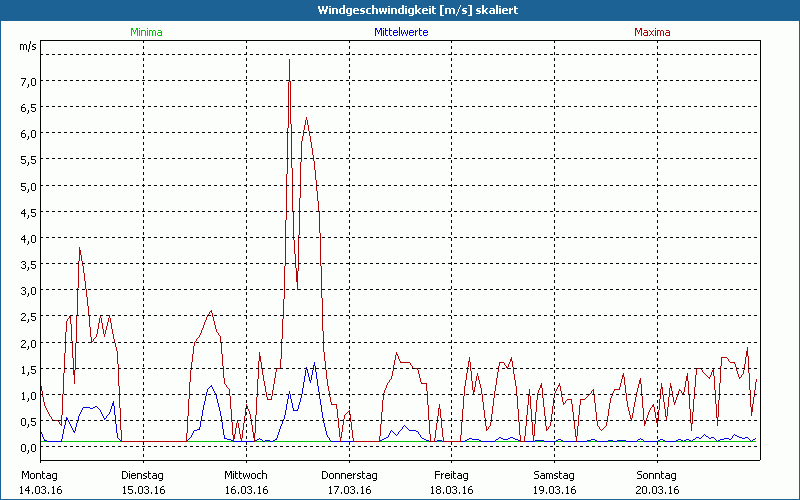Click the 5,0 y-axis tick label
This screenshot has height=500, width=800.
coord(30,186)
